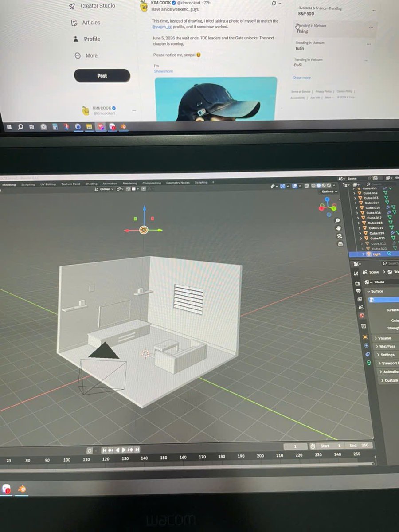Expand the Settings panel in World properties
The width and height of the screenshot is (399, 532).
coord(385,355)
